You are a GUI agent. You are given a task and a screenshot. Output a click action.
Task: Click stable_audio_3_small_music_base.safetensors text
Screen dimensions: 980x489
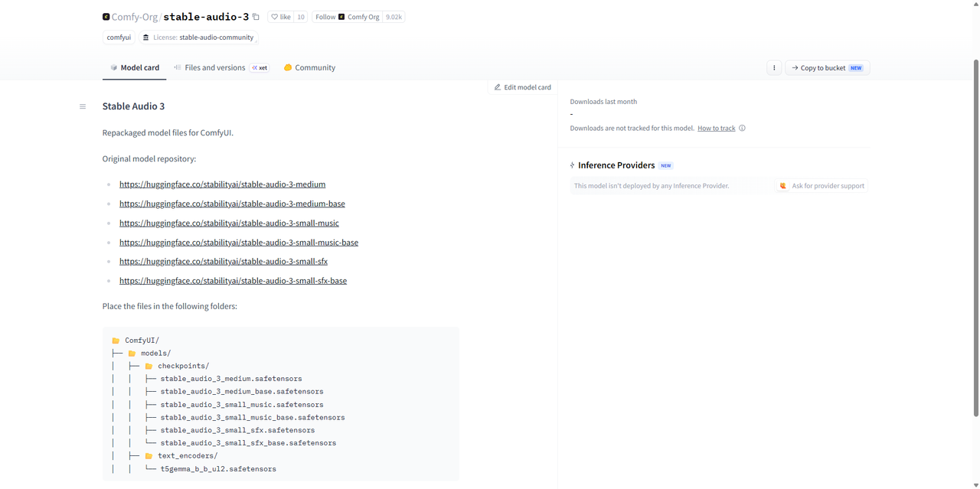(x=253, y=418)
